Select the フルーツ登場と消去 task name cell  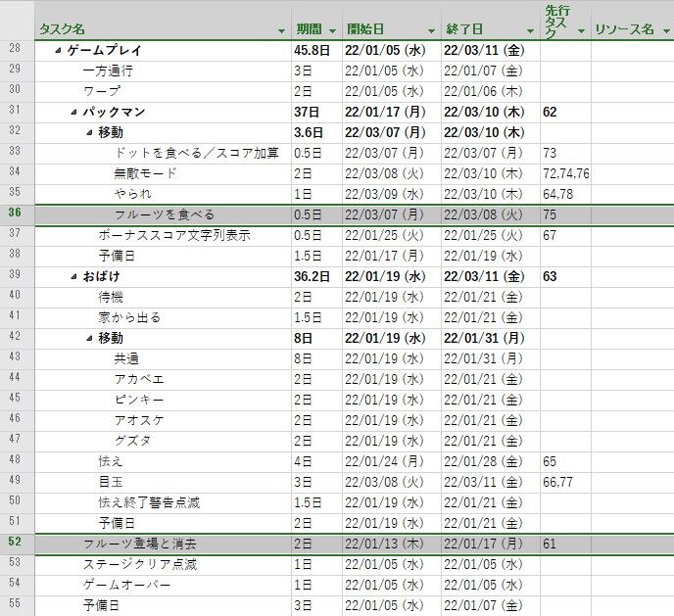coord(163,545)
